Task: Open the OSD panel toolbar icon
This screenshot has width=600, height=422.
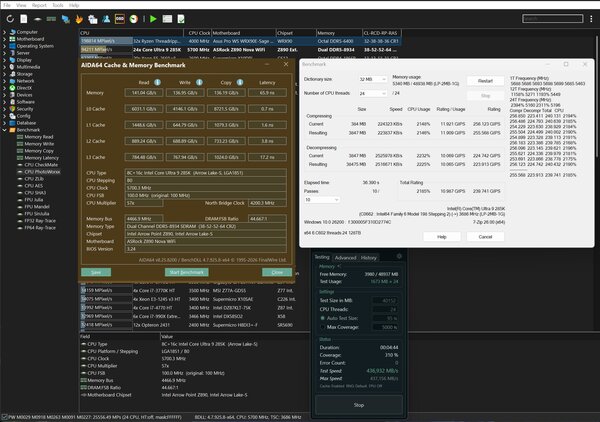Action: [120, 19]
